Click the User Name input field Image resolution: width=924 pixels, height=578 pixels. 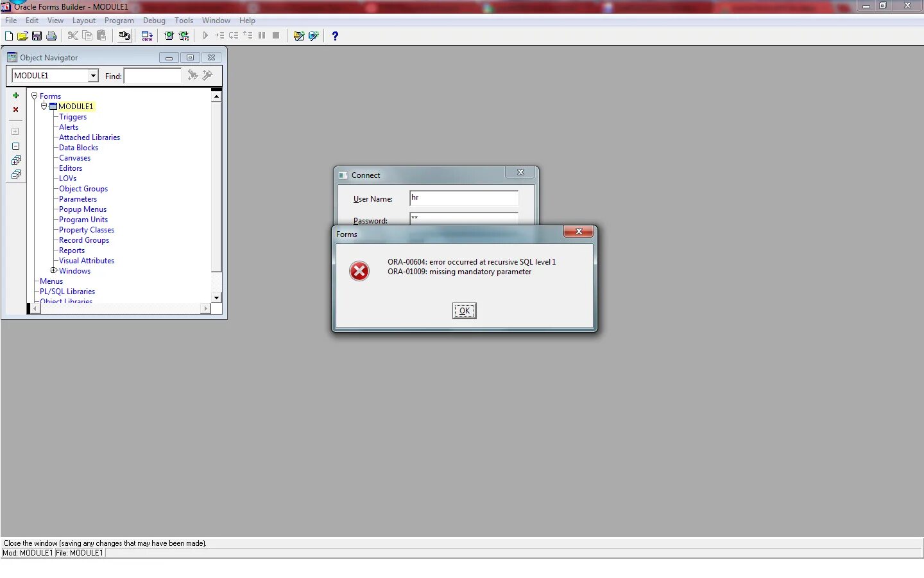coord(464,198)
